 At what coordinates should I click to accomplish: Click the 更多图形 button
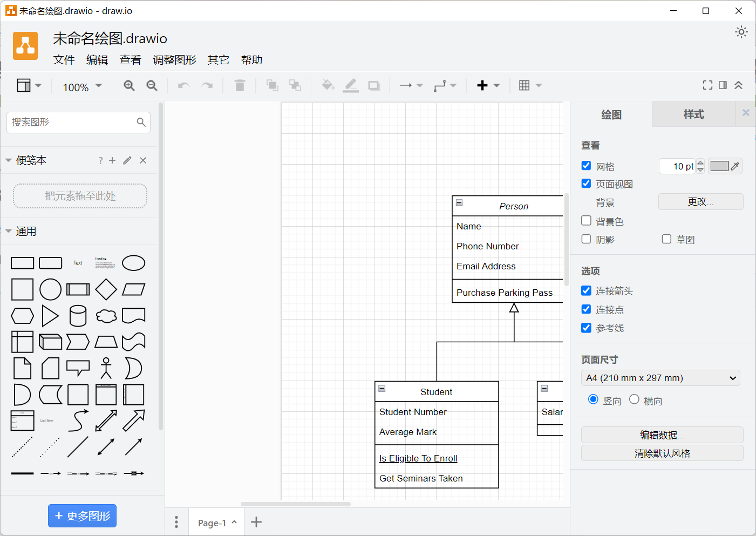82,515
